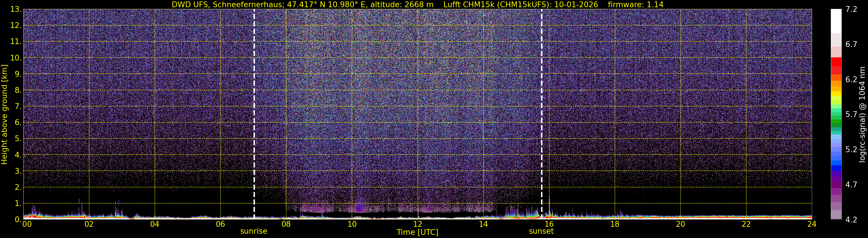
Task: Select the 'sunset' label below the time axis
Action: (x=541, y=231)
